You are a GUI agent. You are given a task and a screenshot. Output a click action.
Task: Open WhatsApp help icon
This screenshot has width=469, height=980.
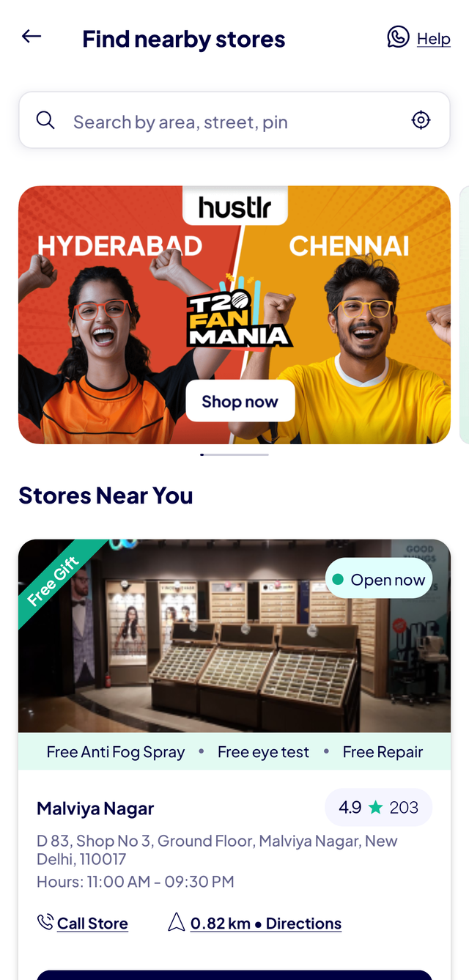[x=398, y=37]
